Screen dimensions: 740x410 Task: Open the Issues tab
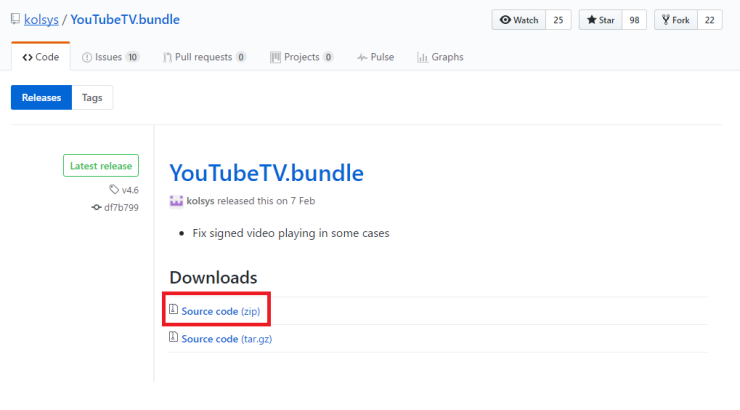(110, 57)
